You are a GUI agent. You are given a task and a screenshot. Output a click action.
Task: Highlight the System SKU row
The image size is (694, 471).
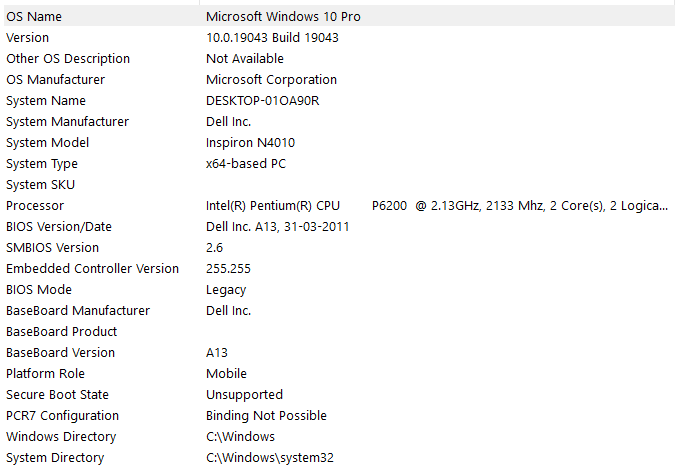click(x=40, y=185)
